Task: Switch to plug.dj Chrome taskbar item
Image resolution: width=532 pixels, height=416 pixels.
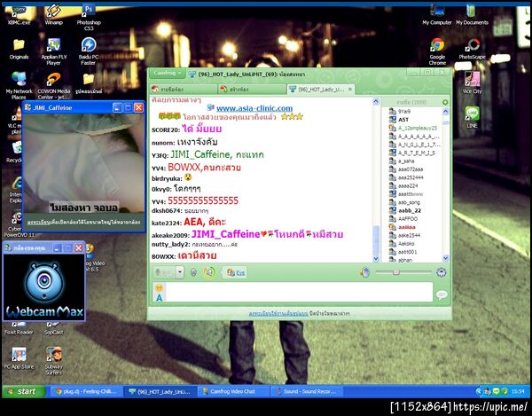Action: pos(85,391)
